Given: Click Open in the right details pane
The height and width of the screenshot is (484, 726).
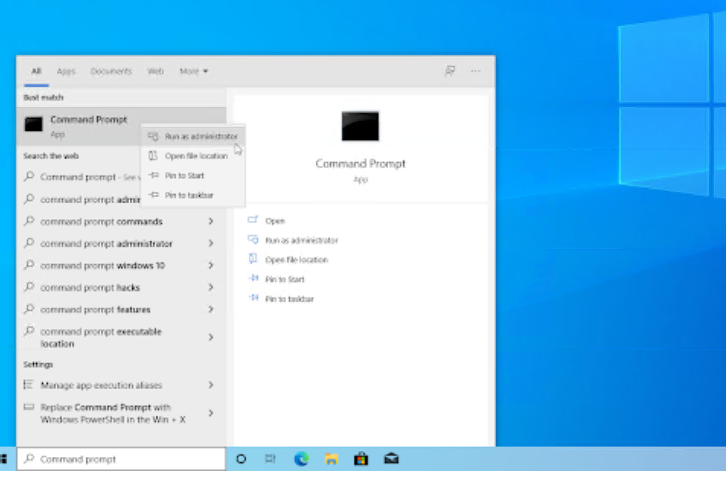Looking at the screenshot, I should [x=275, y=221].
